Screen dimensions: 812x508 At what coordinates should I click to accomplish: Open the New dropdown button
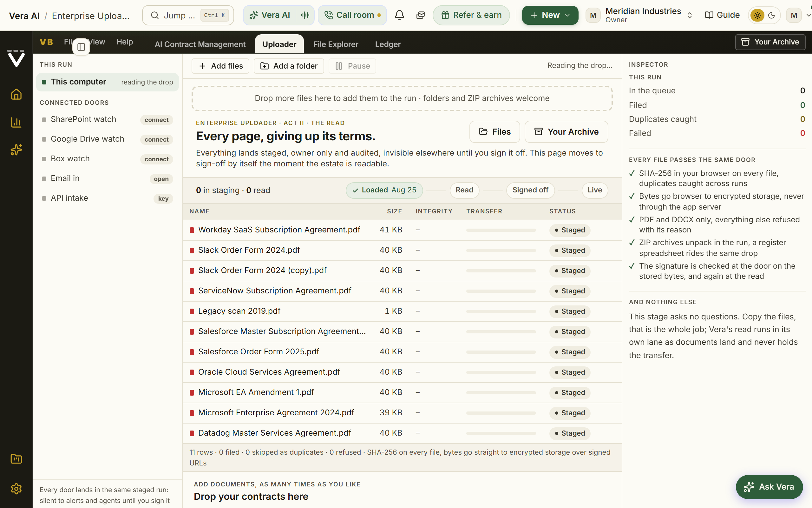pos(550,15)
